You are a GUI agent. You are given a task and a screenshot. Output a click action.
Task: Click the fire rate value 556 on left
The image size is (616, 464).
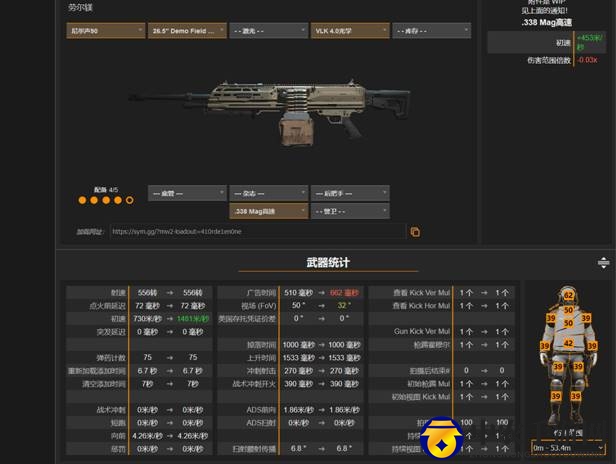(x=147, y=293)
